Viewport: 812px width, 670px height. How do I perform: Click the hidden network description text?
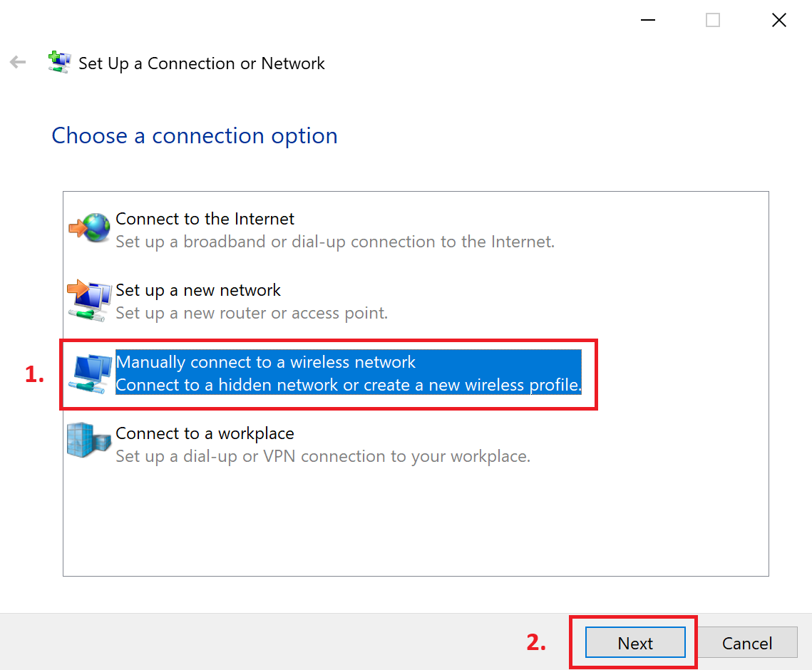click(350, 385)
